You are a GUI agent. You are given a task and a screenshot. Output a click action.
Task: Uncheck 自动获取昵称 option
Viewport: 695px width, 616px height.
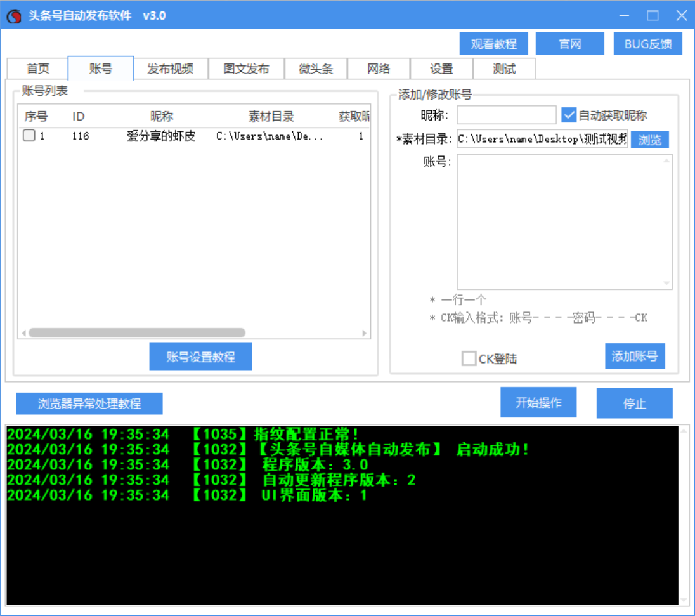point(568,115)
